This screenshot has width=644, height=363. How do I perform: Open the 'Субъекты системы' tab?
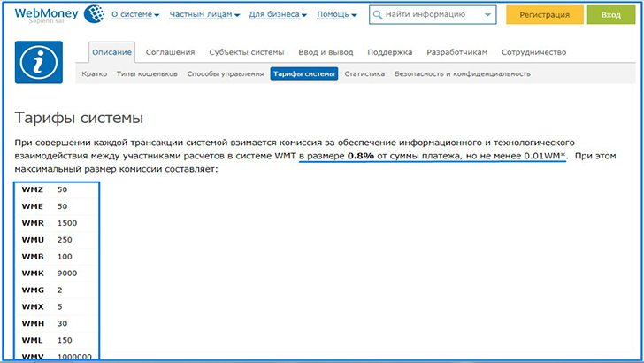point(247,52)
